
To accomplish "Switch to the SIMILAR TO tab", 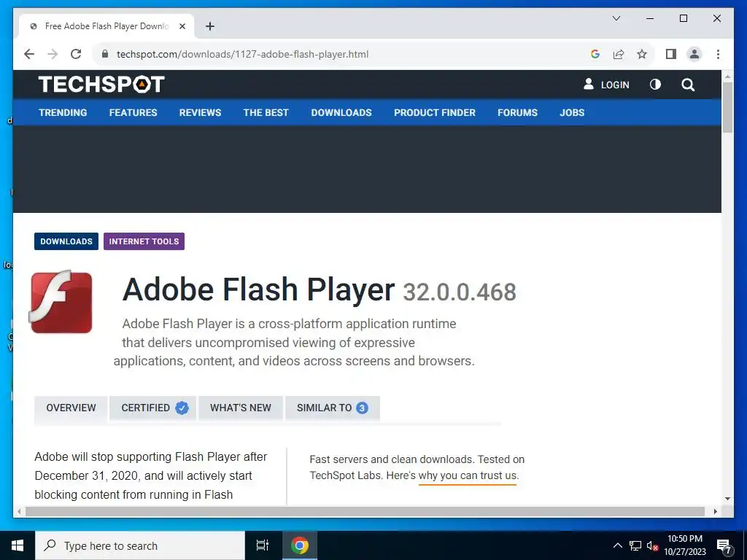I will point(333,408).
